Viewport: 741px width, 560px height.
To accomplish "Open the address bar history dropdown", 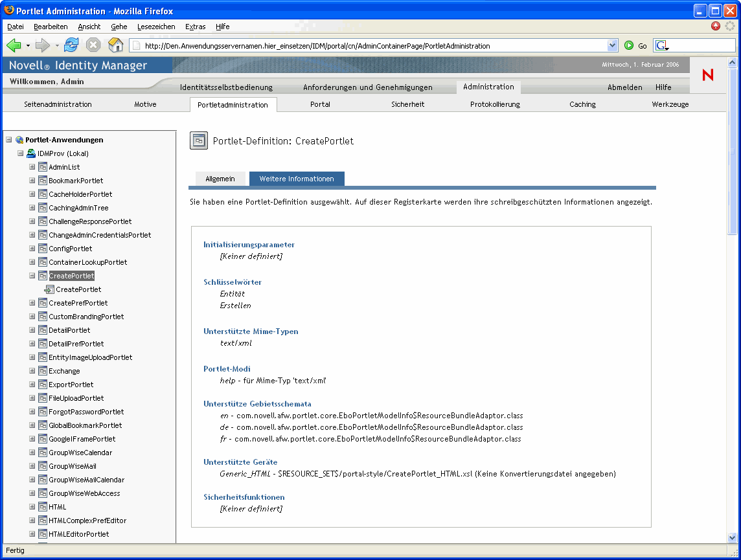I will pos(613,45).
